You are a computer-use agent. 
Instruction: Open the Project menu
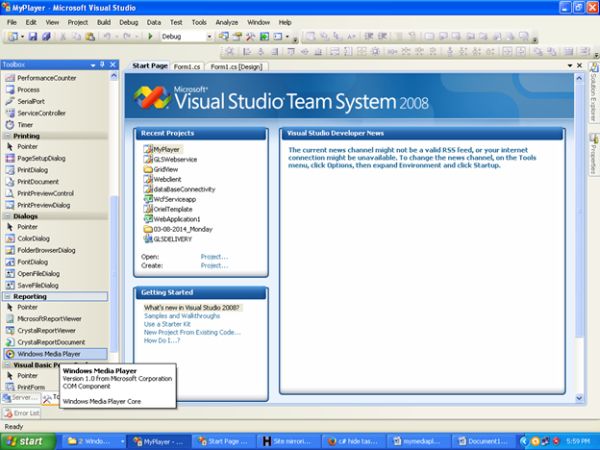(78, 23)
